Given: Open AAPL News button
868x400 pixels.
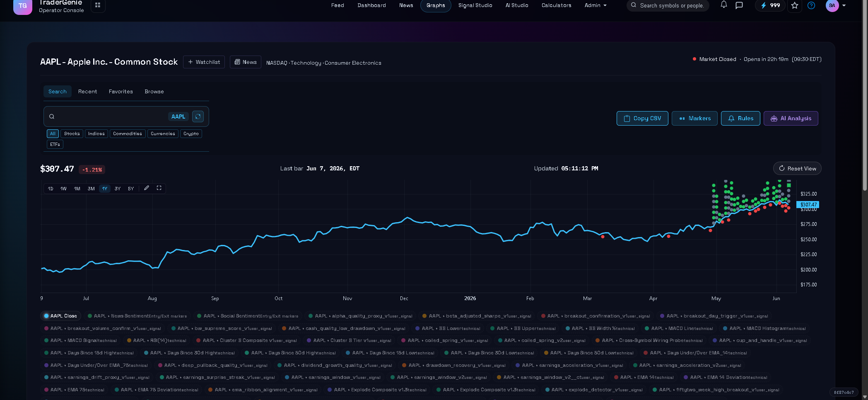Looking at the screenshot, I should [x=246, y=62].
